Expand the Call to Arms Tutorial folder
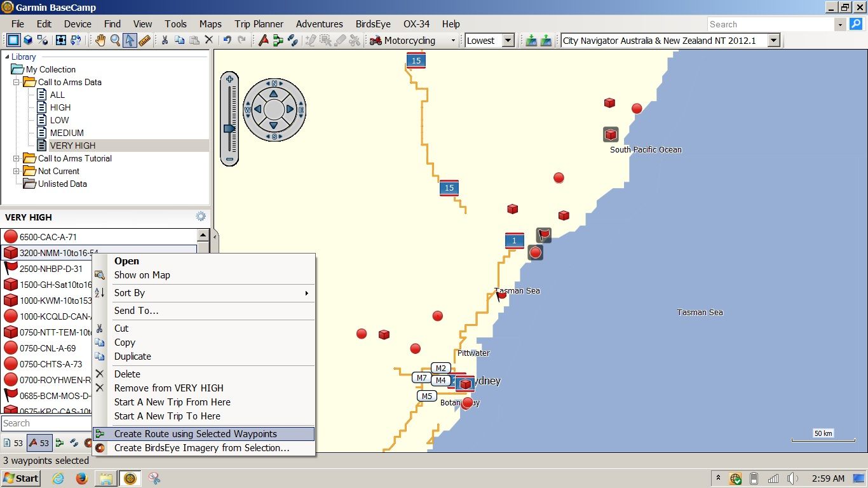Image resolution: width=868 pixels, height=488 pixels. (17, 158)
